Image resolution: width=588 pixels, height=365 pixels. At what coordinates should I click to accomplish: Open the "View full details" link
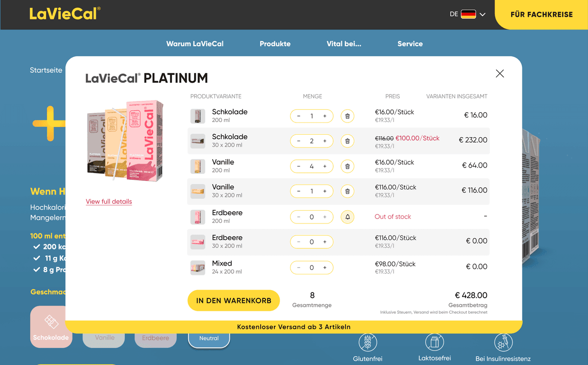(x=109, y=201)
